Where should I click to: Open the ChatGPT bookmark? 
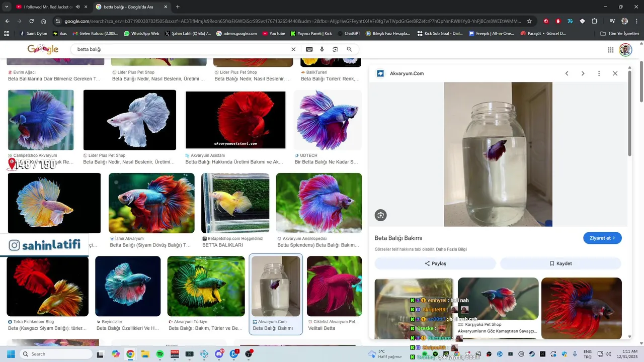[349, 34]
